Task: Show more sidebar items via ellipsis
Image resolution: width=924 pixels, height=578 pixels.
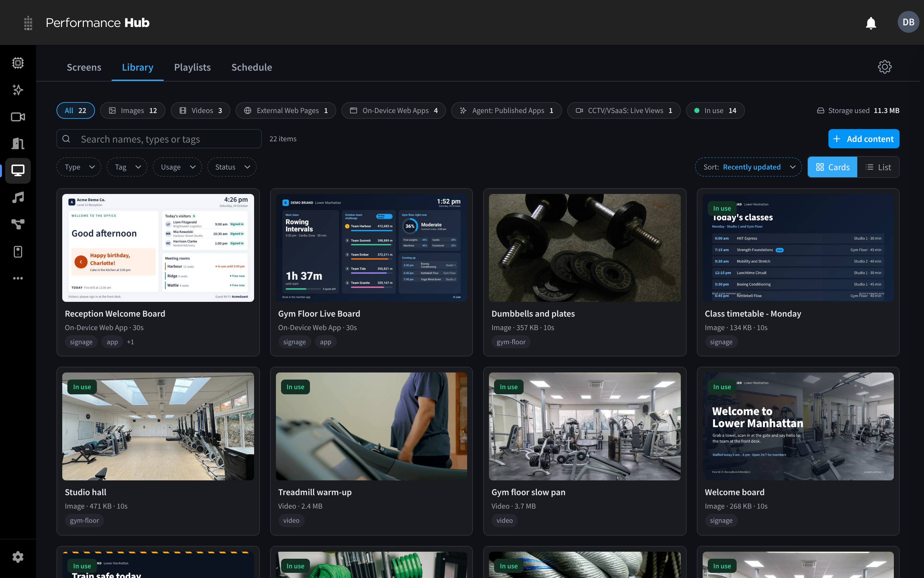Action: click(18, 278)
